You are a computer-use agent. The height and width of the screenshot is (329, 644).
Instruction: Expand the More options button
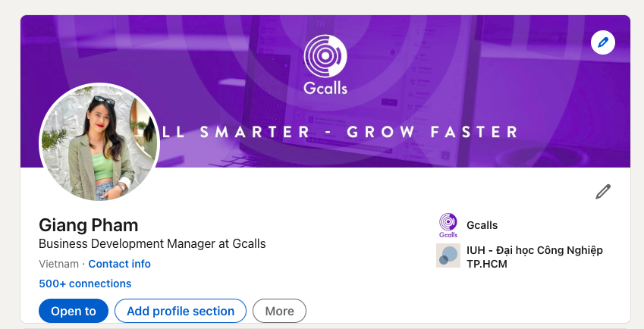(279, 311)
